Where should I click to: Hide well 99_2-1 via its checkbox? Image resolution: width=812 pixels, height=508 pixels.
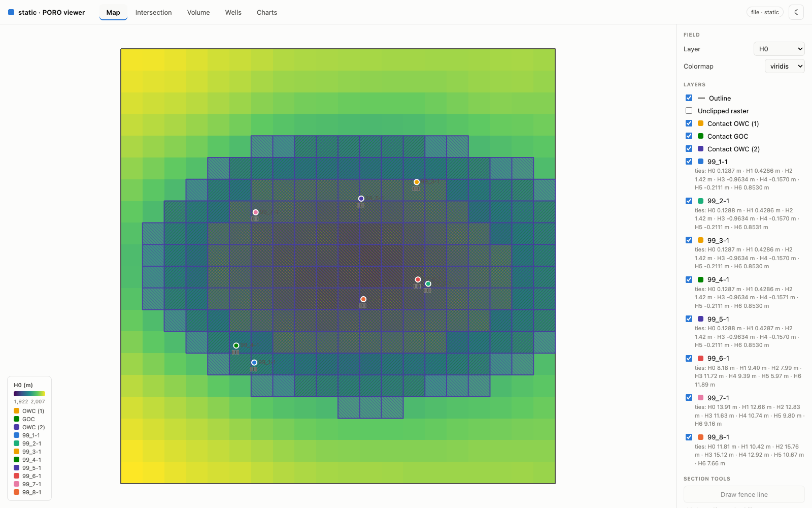[x=689, y=201]
